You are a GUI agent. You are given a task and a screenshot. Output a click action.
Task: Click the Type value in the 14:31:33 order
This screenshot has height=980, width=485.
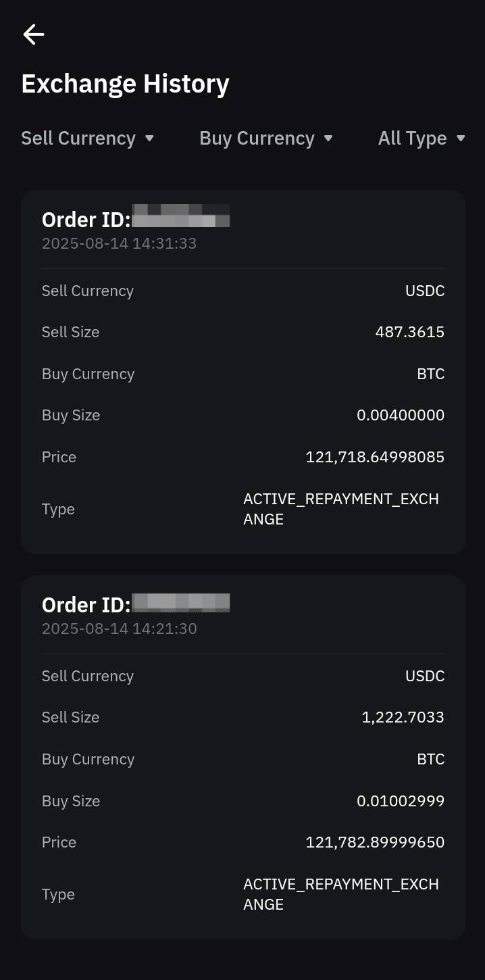(x=340, y=509)
